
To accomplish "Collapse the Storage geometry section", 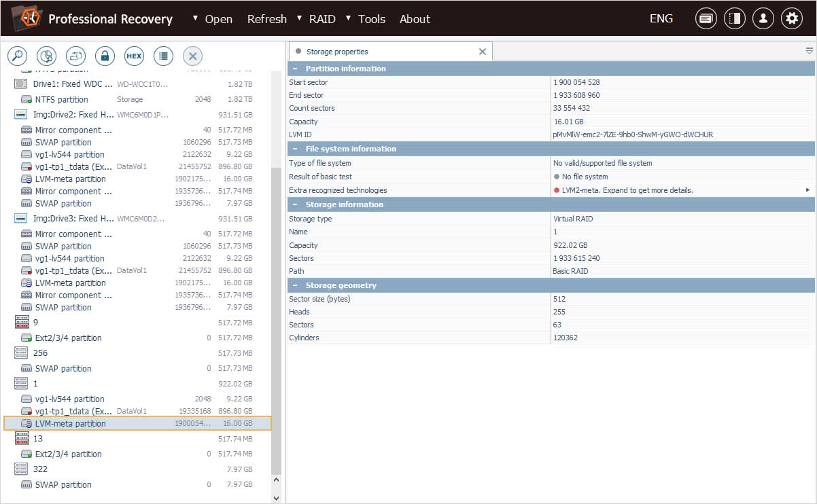I will 295,286.
